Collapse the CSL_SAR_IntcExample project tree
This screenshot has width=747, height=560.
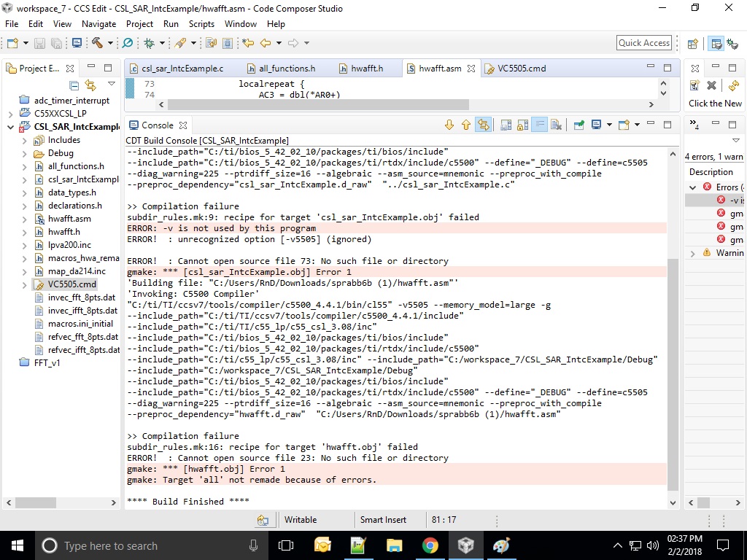coord(10,127)
